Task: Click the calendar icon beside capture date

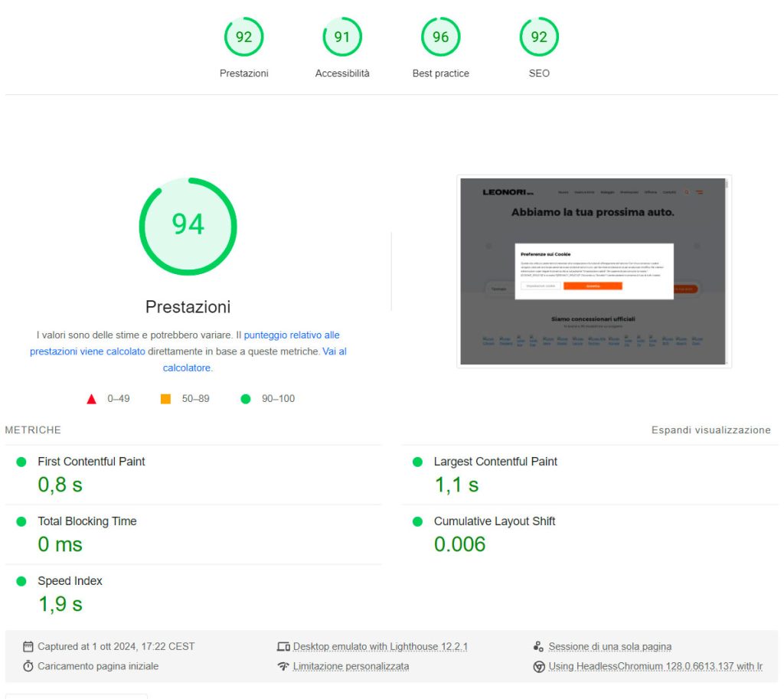Action: coord(28,647)
